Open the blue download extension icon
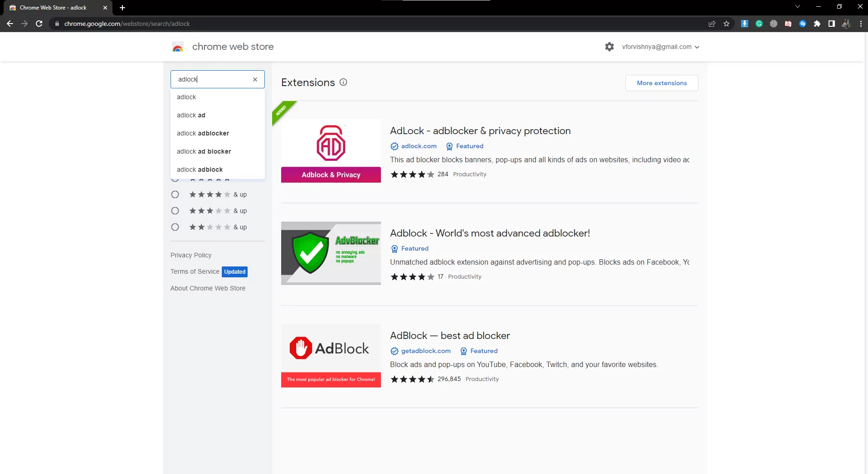This screenshot has width=868, height=474. tap(745, 24)
